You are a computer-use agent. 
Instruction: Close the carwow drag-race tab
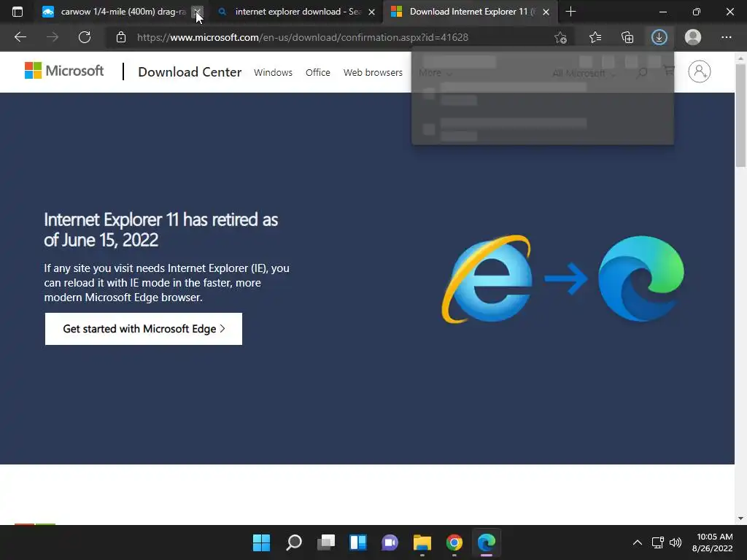[x=197, y=12]
